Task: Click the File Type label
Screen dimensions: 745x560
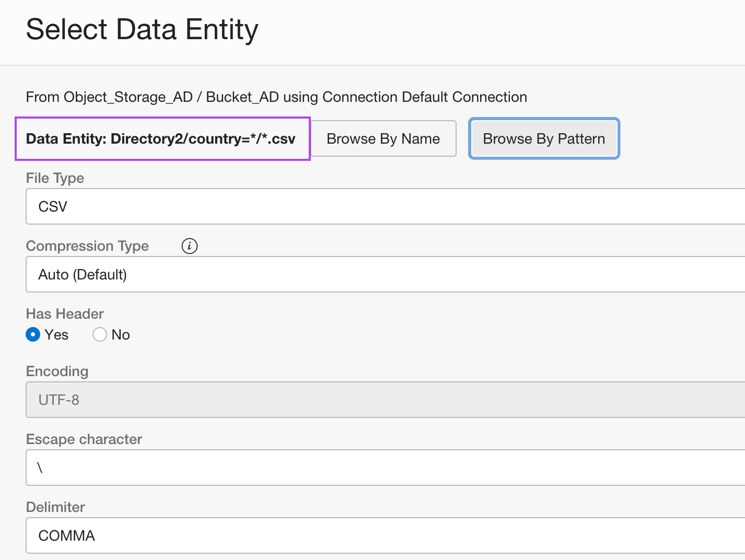Action: 55,178
